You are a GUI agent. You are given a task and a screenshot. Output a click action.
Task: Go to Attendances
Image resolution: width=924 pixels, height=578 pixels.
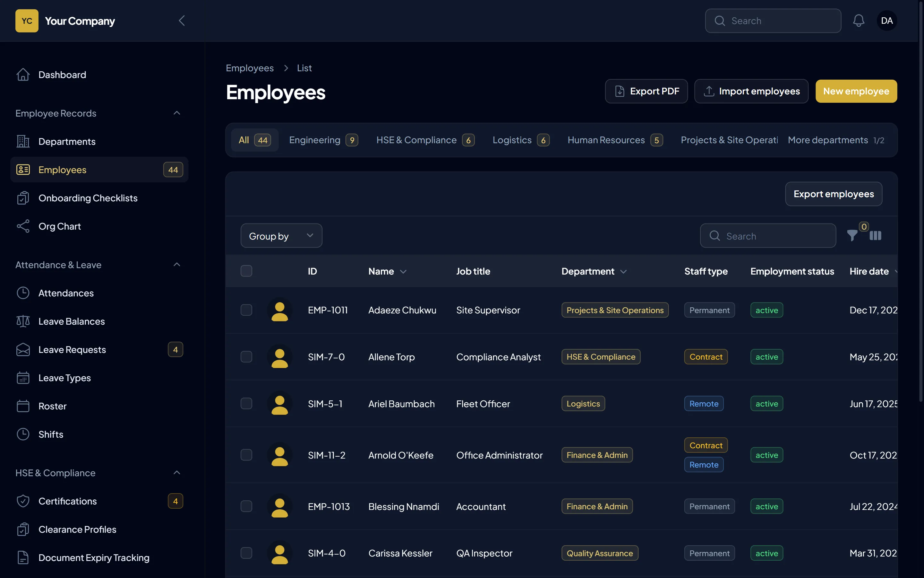click(99, 293)
